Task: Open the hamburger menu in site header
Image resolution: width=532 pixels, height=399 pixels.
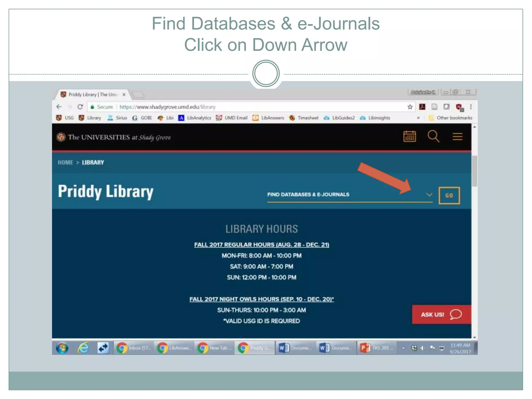Action: coord(457,137)
